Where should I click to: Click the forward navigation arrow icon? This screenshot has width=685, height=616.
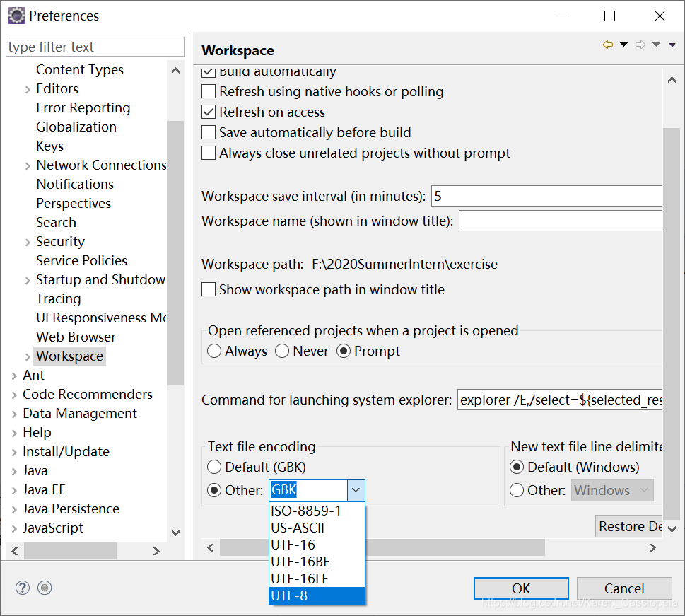(x=640, y=45)
